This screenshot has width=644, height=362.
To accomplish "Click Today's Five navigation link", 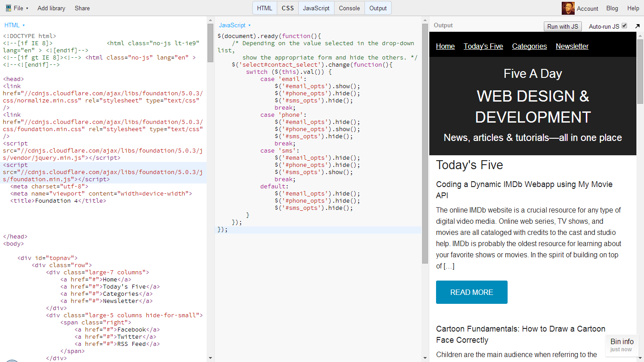I will [x=483, y=46].
